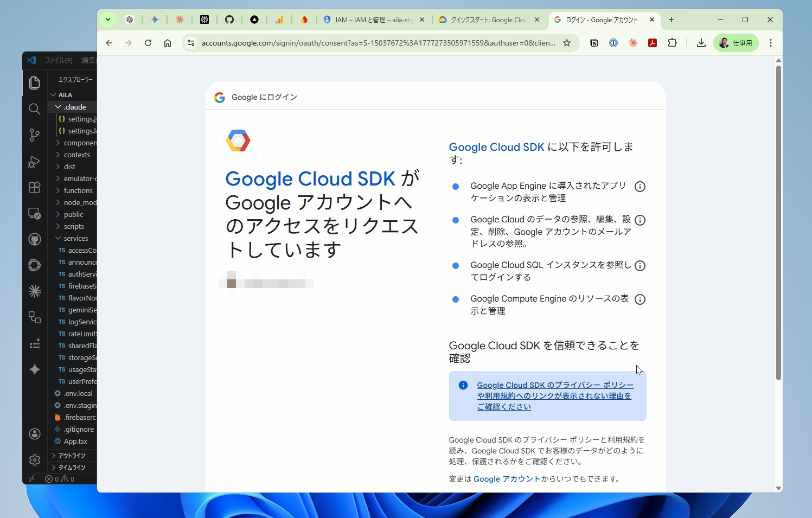This screenshot has height=518, width=812.
Task: Click the Claude starburst icon in VS Code activity bar
Action: click(x=34, y=291)
